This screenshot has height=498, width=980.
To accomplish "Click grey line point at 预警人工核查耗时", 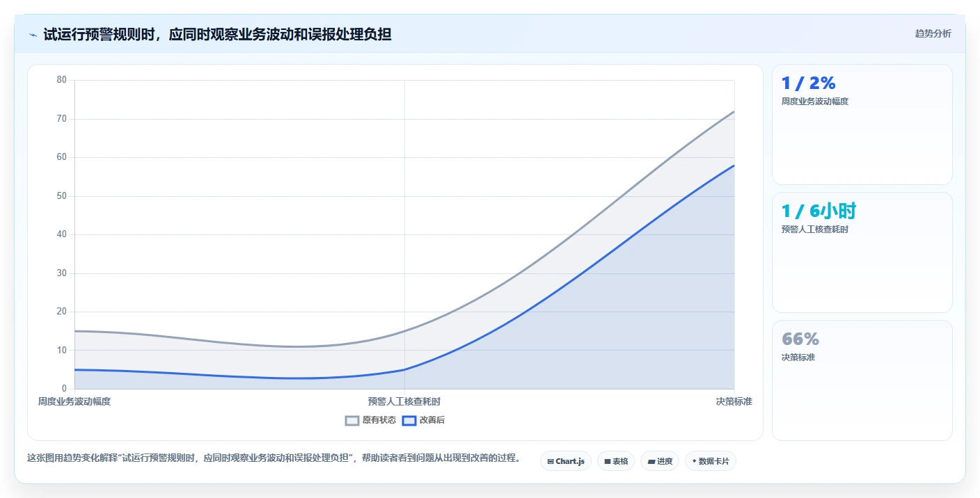I will (404, 331).
